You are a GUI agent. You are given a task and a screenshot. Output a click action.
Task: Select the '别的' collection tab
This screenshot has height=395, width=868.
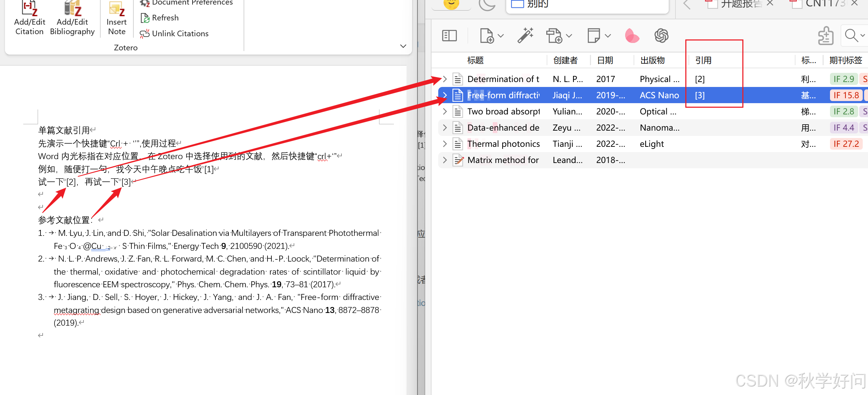click(537, 4)
